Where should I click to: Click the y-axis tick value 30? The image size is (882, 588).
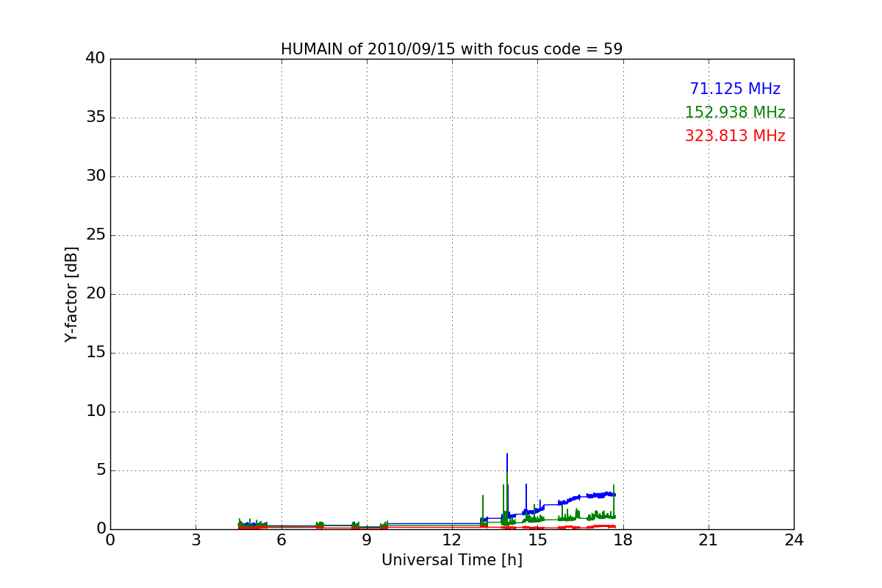click(96, 176)
